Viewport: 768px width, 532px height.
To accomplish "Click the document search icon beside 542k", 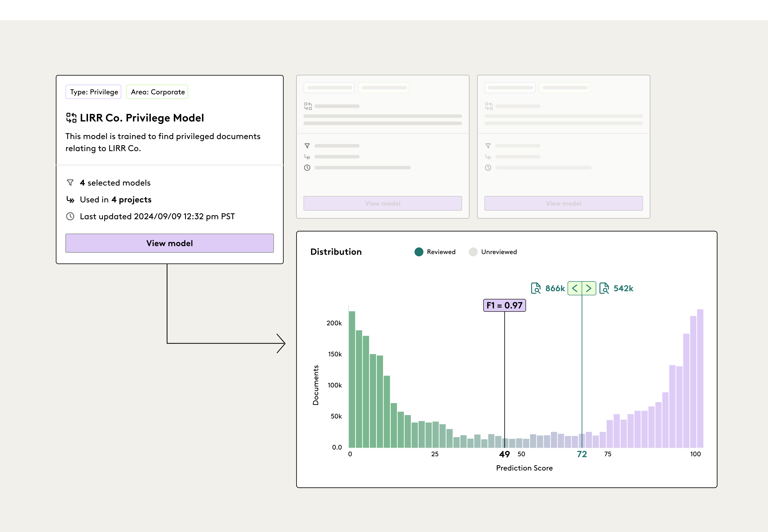I will pyautogui.click(x=604, y=288).
